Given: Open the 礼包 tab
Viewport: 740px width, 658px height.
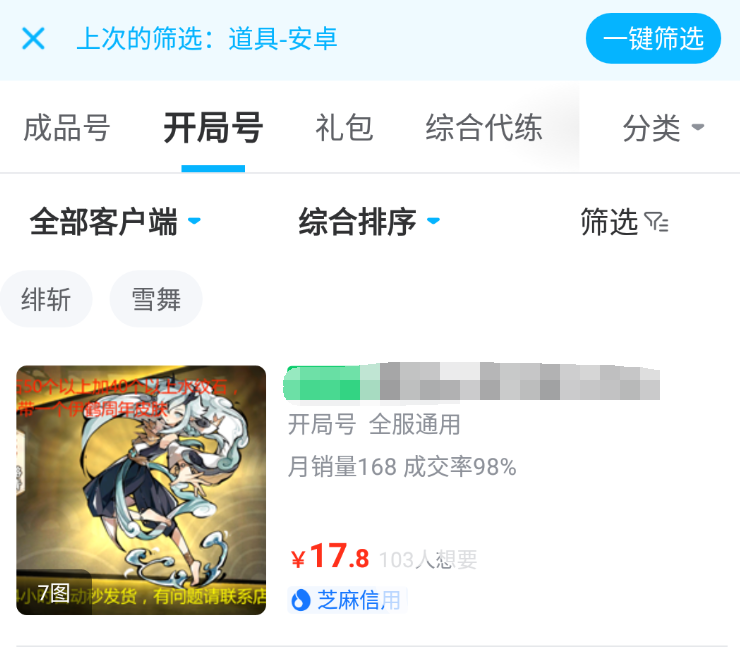Looking at the screenshot, I should (344, 128).
